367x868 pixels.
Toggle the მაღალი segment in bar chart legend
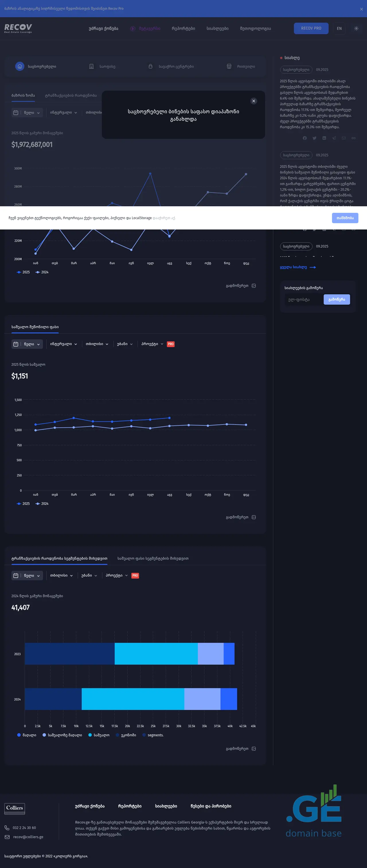coord(27,735)
